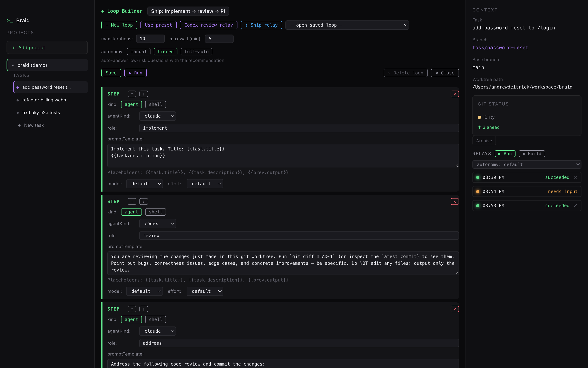Set autonomy to full-auto

(x=196, y=52)
